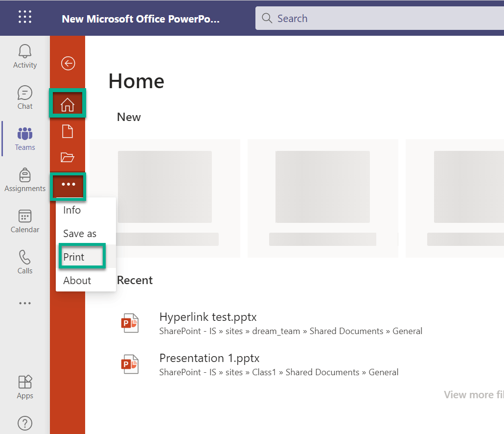Open Chat in the sidebar

[25, 98]
